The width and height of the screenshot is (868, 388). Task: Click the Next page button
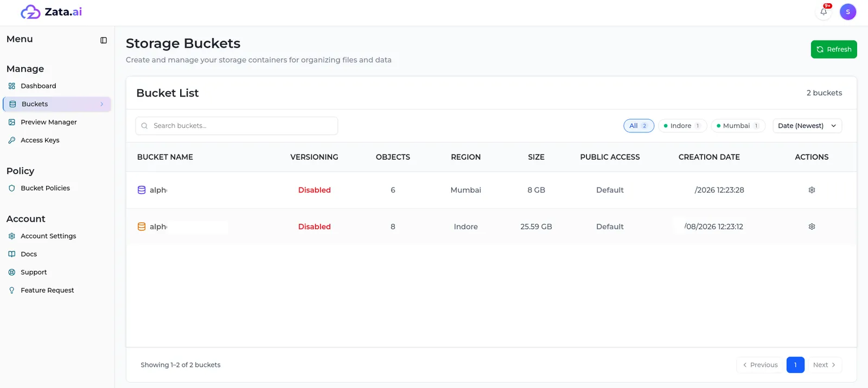coord(825,365)
